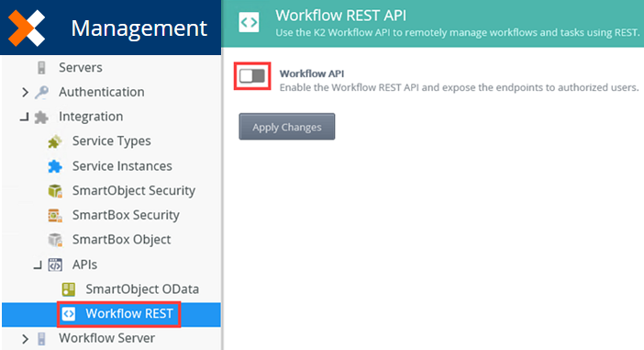Select Authentication in the tree

[x=102, y=92]
